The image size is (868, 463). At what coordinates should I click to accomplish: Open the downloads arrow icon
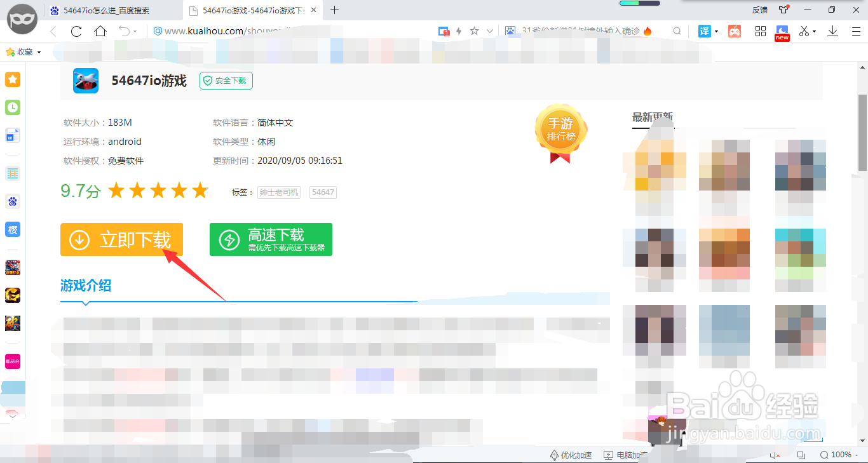pyautogui.click(x=832, y=31)
